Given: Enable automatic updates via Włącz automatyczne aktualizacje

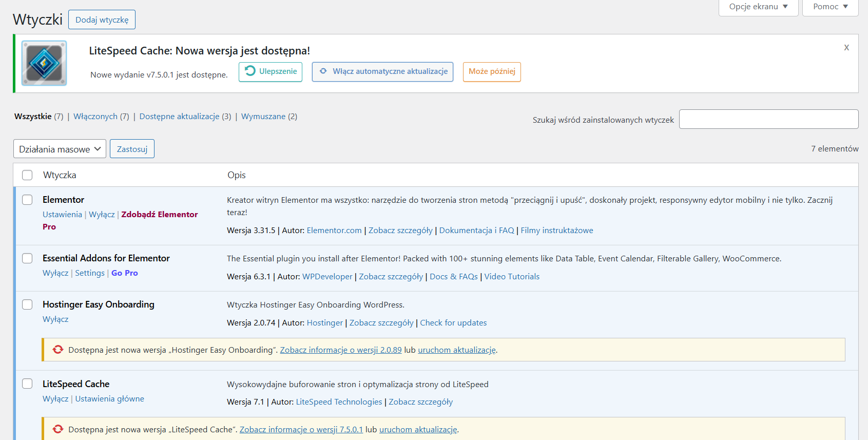Looking at the screenshot, I should (382, 72).
